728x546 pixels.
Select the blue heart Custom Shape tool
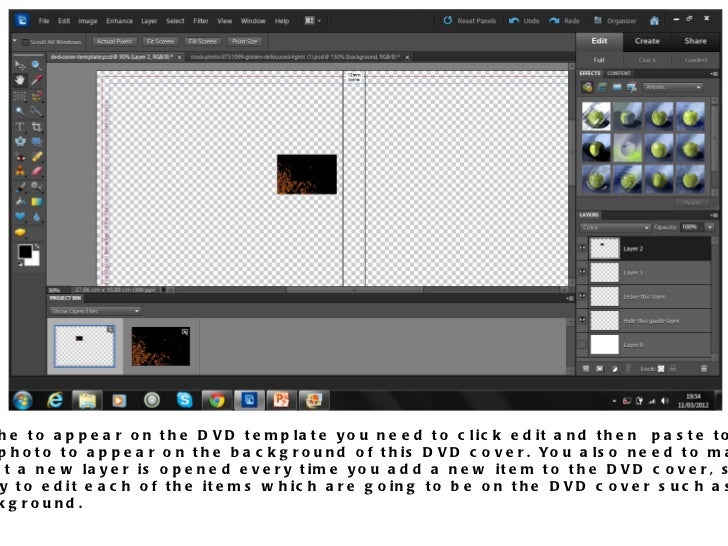click(x=20, y=217)
